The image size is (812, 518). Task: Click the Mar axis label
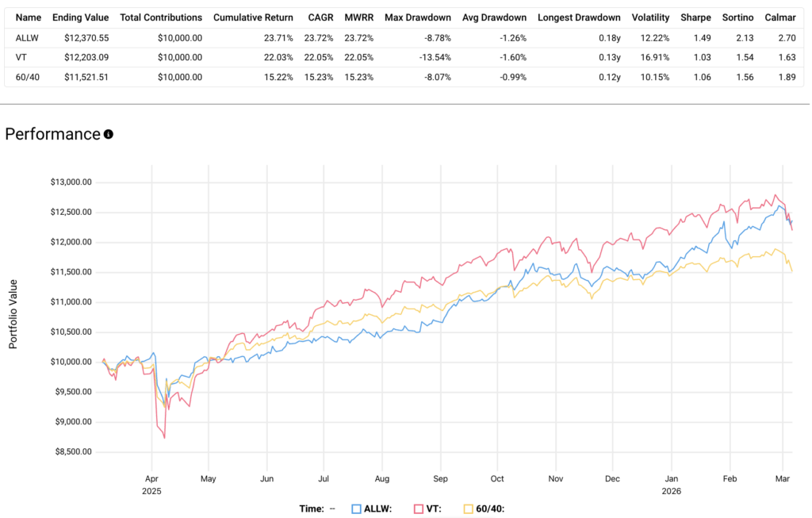pos(783,478)
